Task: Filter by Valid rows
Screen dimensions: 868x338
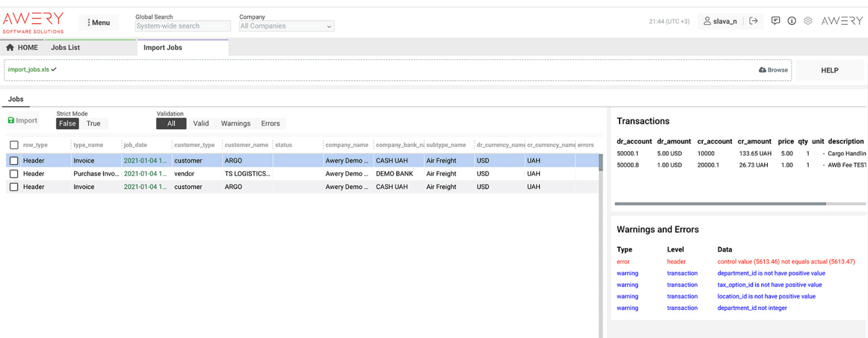Action: tap(201, 123)
